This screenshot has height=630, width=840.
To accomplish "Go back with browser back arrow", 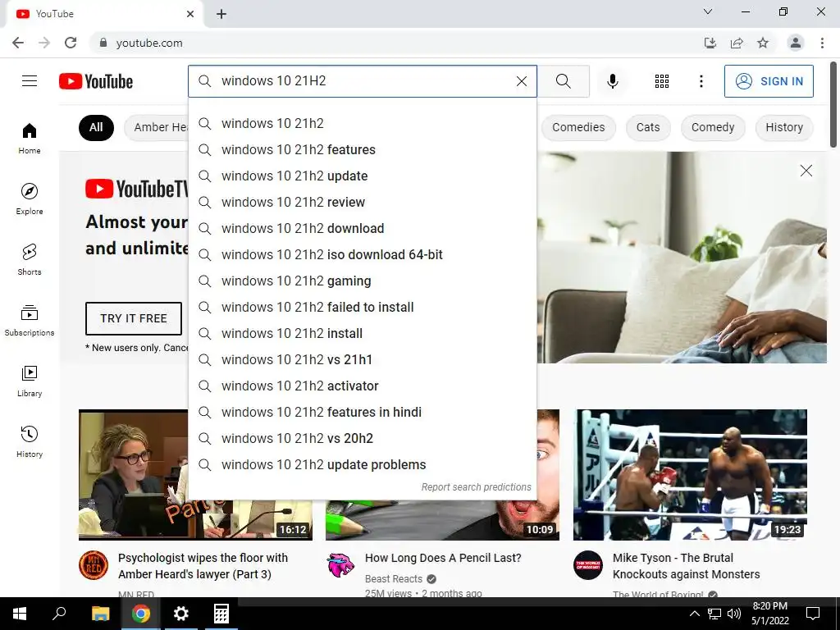I will pyautogui.click(x=18, y=43).
